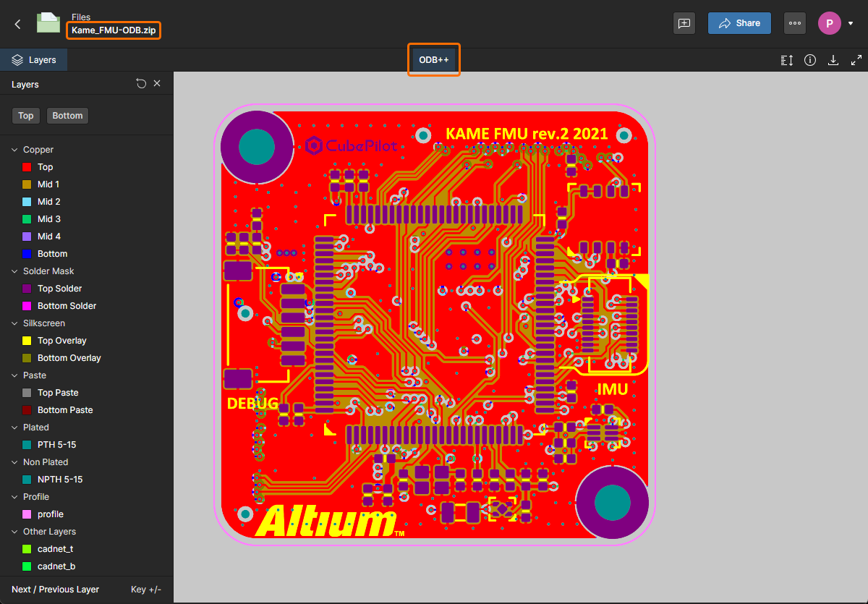868x604 pixels.
Task: Collapse the Plated group
Action: [x=14, y=428]
